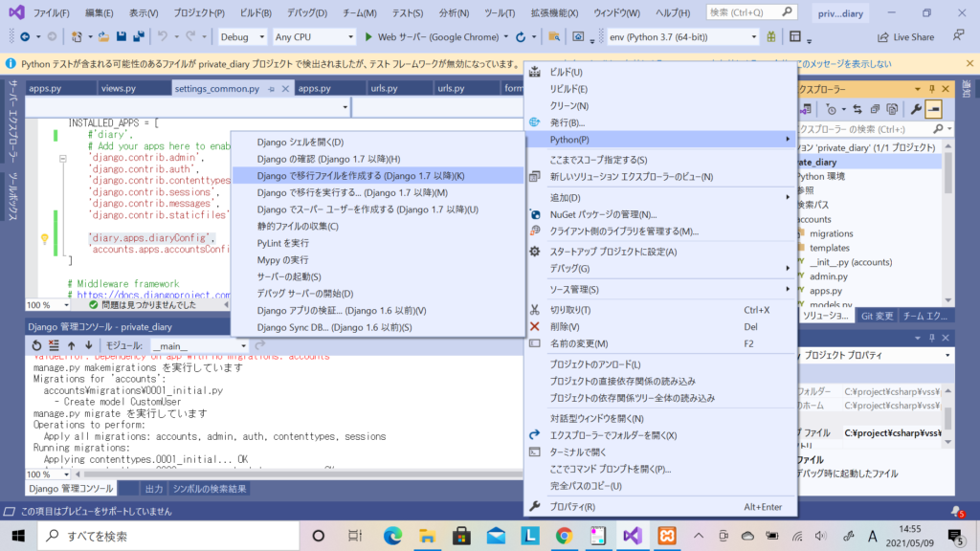Clear the Django console output icon
980x551 pixels.
click(x=54, y=345)
